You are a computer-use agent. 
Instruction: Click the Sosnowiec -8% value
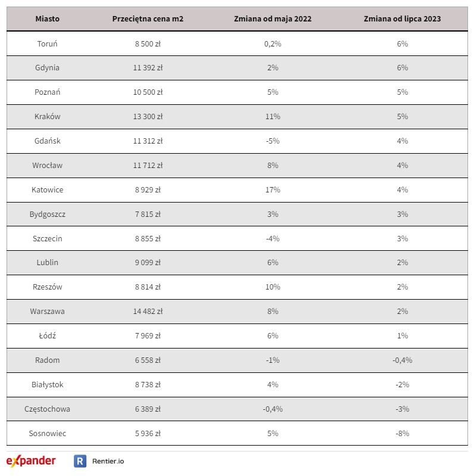point(403,434)
